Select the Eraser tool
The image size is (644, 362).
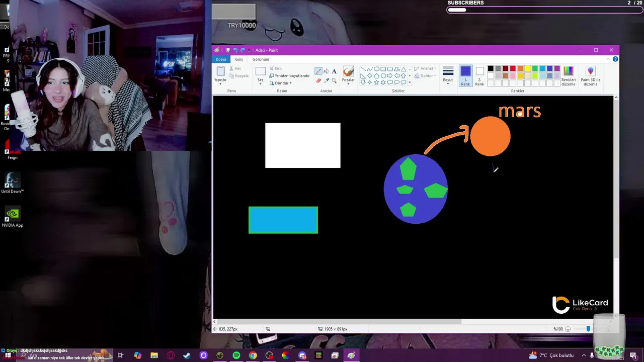[x=318, y=80]
